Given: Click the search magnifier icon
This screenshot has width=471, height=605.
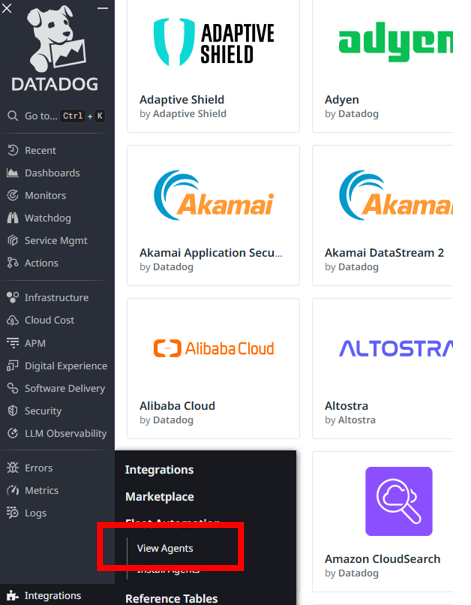Looking at the screenshot, I should click(12, 116).
